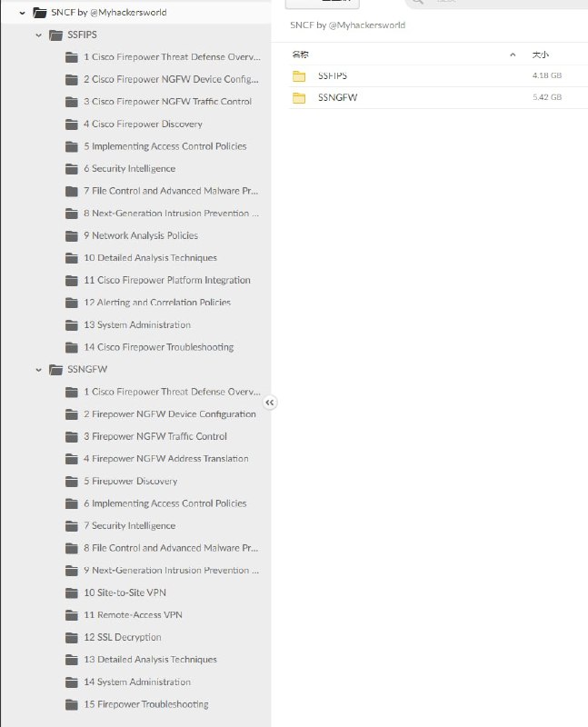The image size is (588, 727).
Task: Select 14 System Administration folder
Action: coord(137,682)
